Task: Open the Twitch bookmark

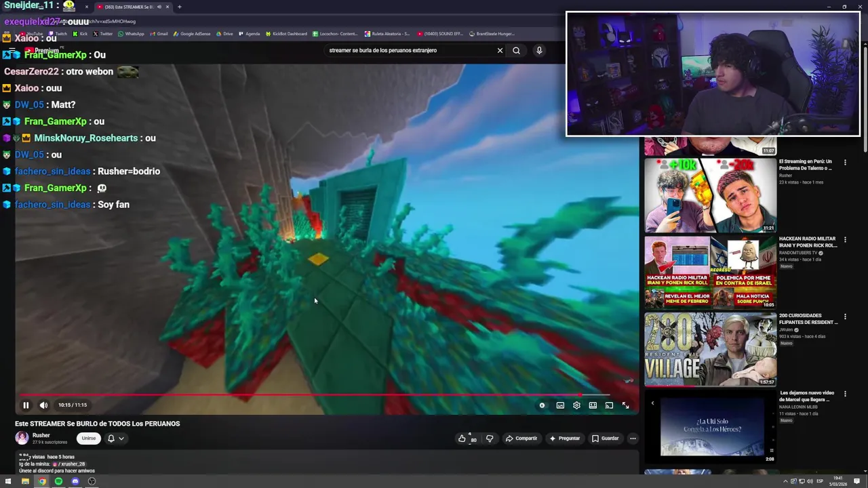Action: [x=58, y=34]
